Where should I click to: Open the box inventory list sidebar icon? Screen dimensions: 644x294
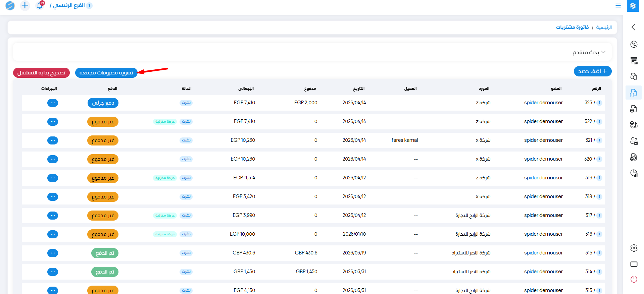click(x=634, y=157)
